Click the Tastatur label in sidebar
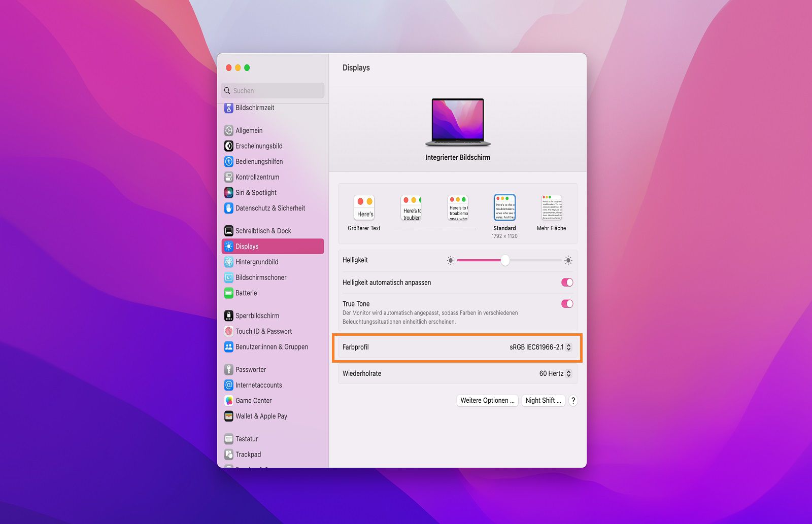This screenshot has height=524, width=812. 247,439
